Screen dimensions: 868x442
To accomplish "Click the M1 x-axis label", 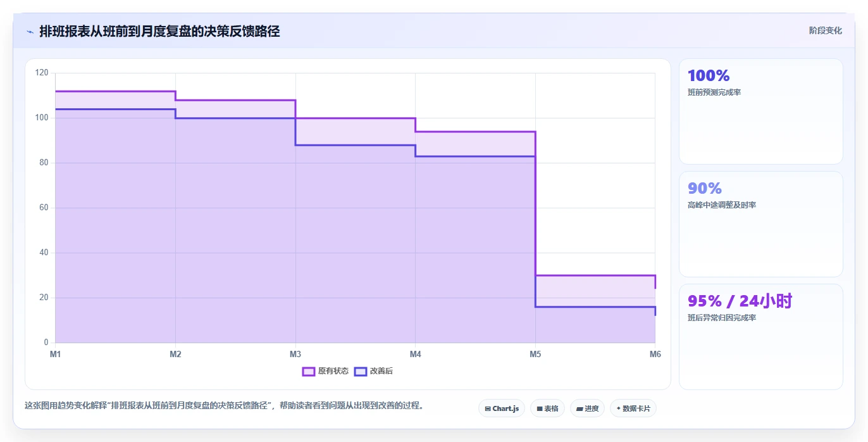I will click(x=56, y=354).
